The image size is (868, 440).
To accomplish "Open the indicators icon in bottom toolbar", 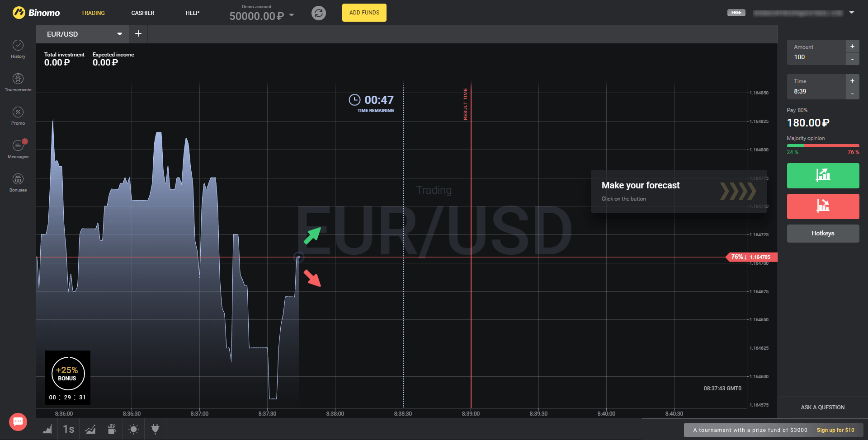I will [90, 429].
